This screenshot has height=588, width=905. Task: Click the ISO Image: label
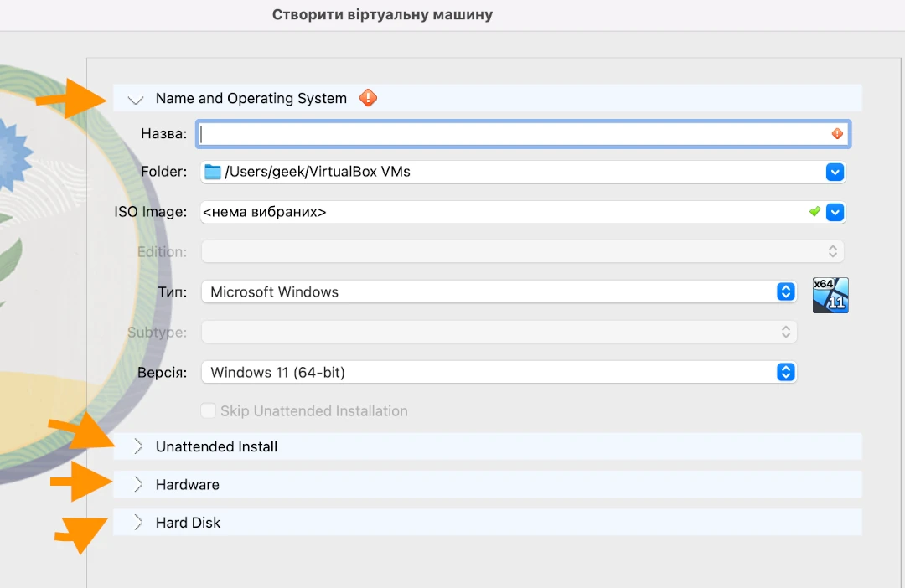pyautogui.click(x=151, y=212)
